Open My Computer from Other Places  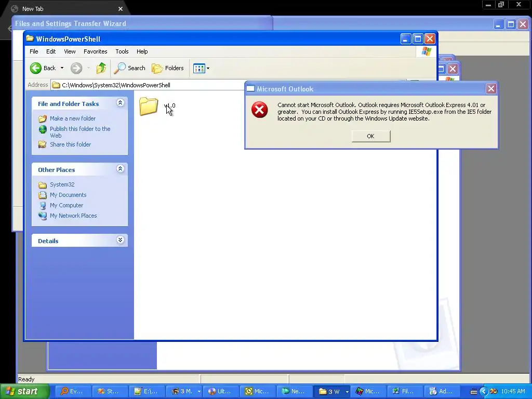[66, 205]
